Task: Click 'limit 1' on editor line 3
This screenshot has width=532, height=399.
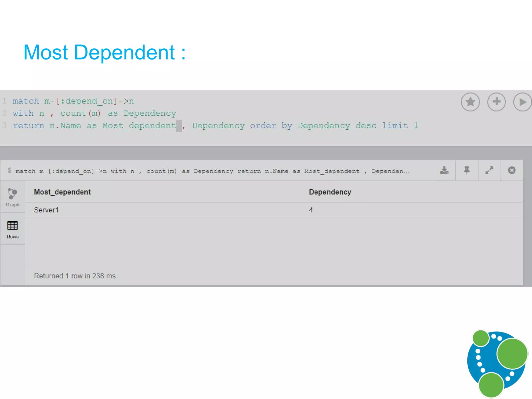Action: (400, 126)
